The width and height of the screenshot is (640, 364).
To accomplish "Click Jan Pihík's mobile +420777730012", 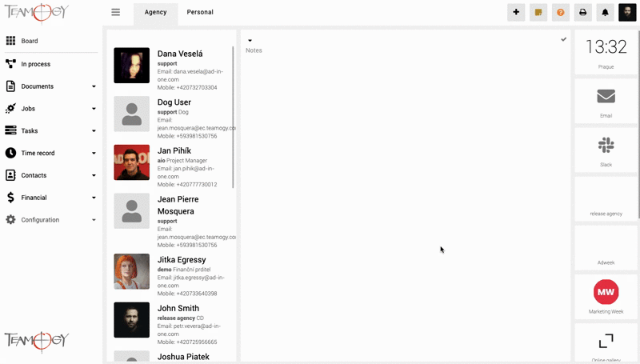I will click(x=197, y=185).
